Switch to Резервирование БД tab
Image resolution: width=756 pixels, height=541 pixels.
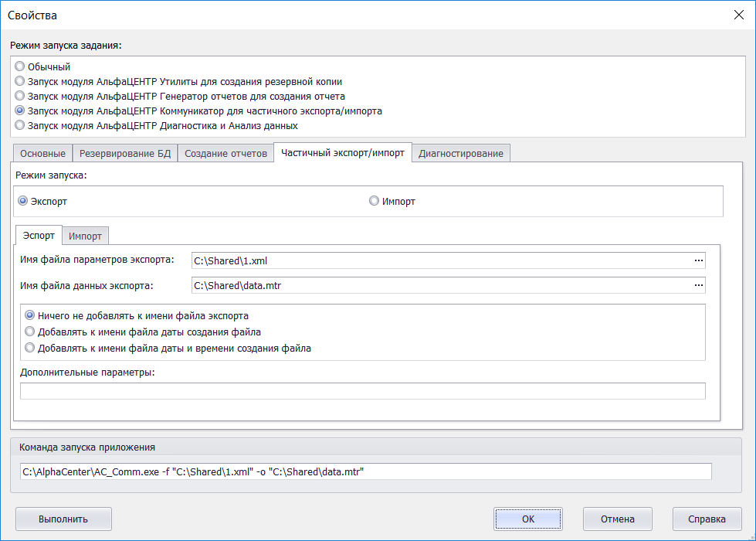pos(125,153)
